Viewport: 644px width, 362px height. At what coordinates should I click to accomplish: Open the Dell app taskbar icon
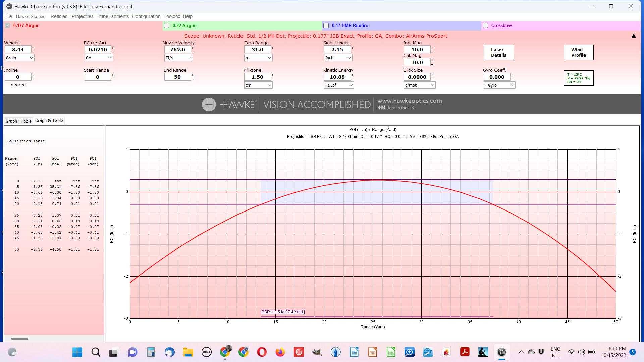[206, 352]
